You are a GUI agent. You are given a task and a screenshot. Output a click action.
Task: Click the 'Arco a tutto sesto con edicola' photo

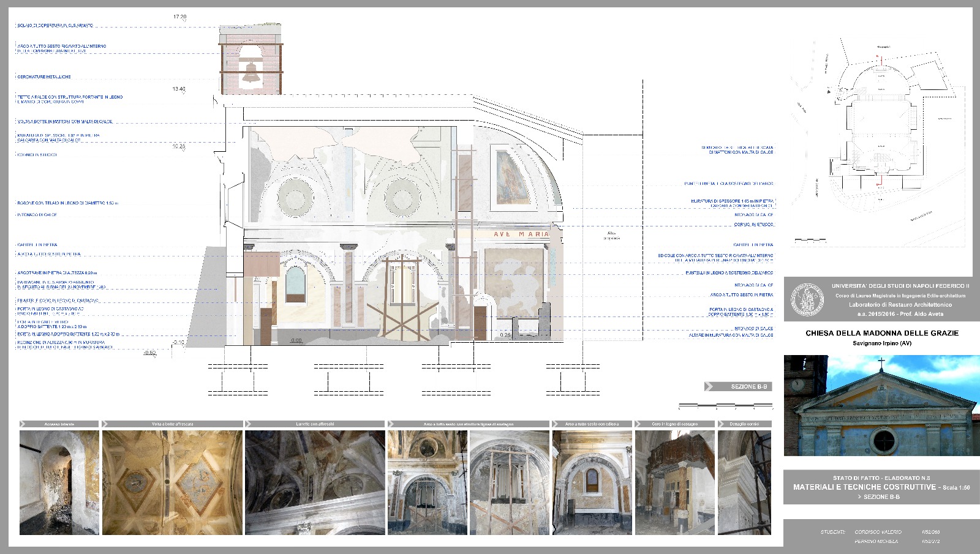[592, 482]
